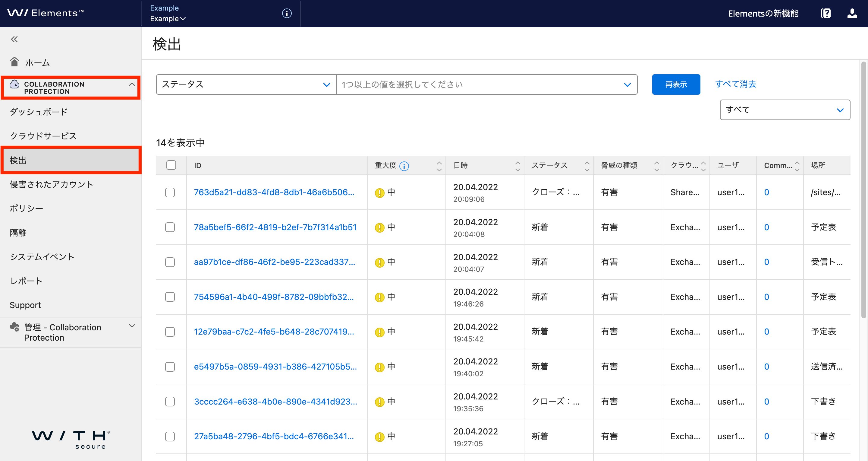868x461 pixels.
Task: Click the vertical page scrollbar
Action: 863,189
